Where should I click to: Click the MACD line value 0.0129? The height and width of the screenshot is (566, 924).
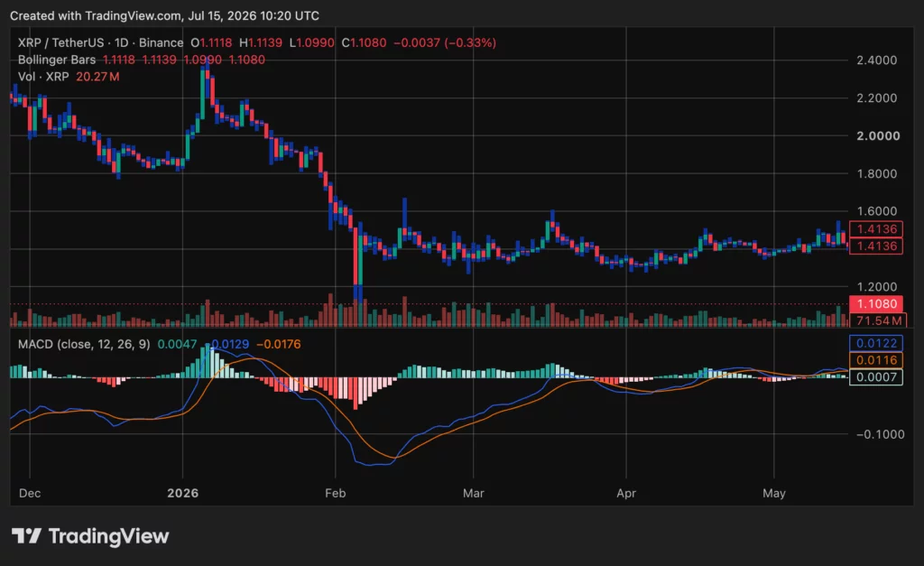coord(230,344)
